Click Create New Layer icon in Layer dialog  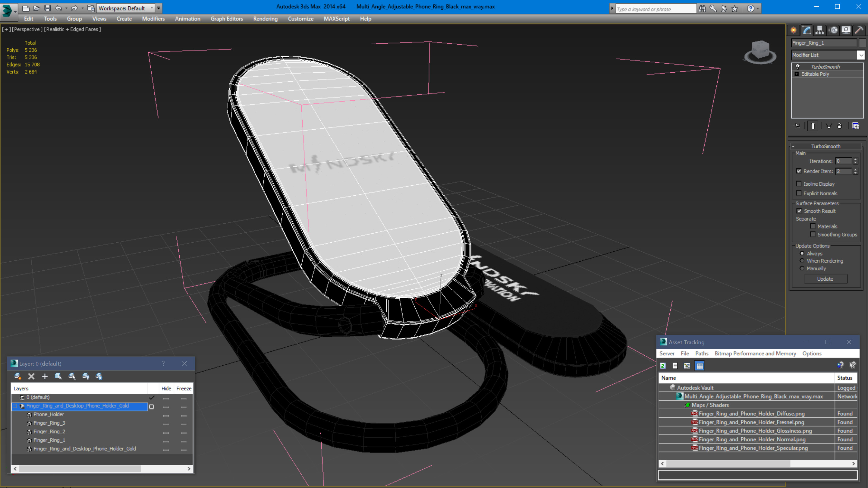pos(17,376)
